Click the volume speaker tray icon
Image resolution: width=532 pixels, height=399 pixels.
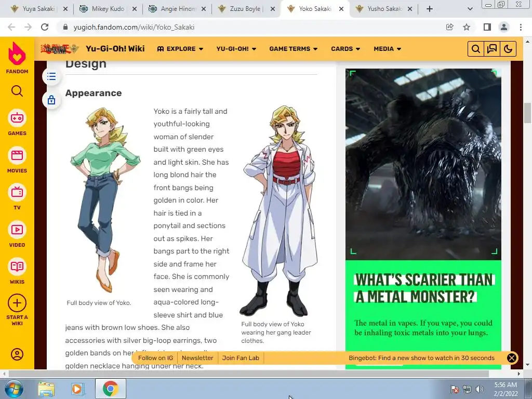coord(480,389)
